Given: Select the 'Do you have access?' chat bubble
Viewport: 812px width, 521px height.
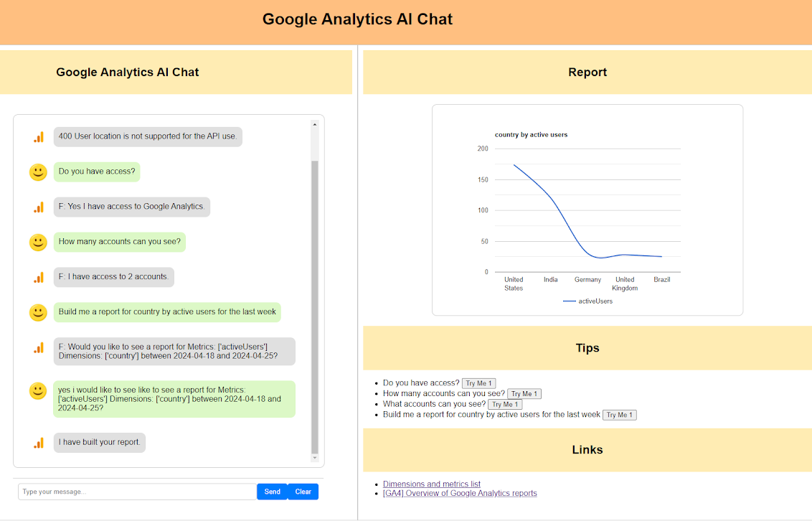Looking at the screenshot, I should tap(97, 172).
